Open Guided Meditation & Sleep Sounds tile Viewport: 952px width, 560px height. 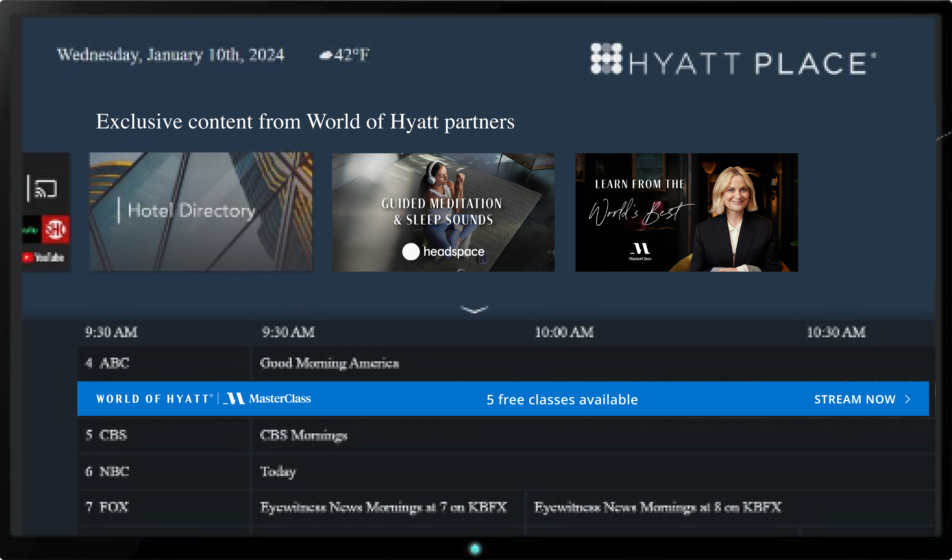tap(443, 212)
